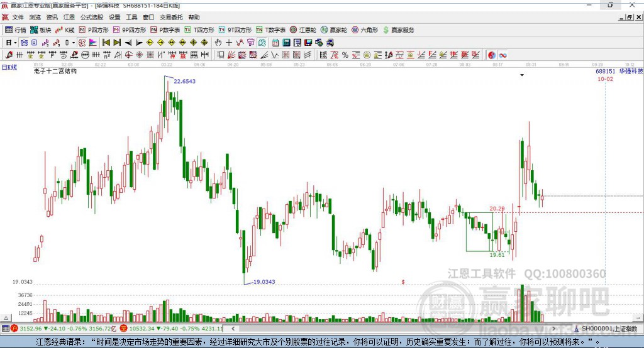
Task: Open the 帮助 menu
Action: [x=194, y=17]
